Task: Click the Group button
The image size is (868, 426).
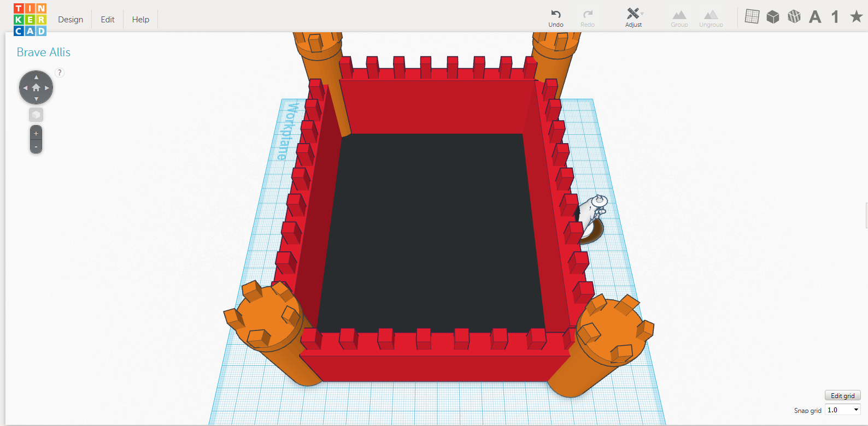Action: coord(679,18)
